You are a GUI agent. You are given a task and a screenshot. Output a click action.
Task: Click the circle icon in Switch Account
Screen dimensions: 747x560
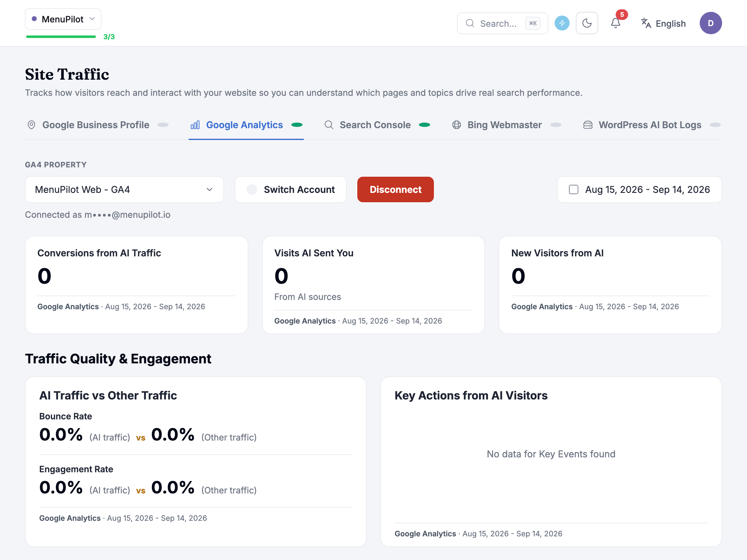coord(251,189)
